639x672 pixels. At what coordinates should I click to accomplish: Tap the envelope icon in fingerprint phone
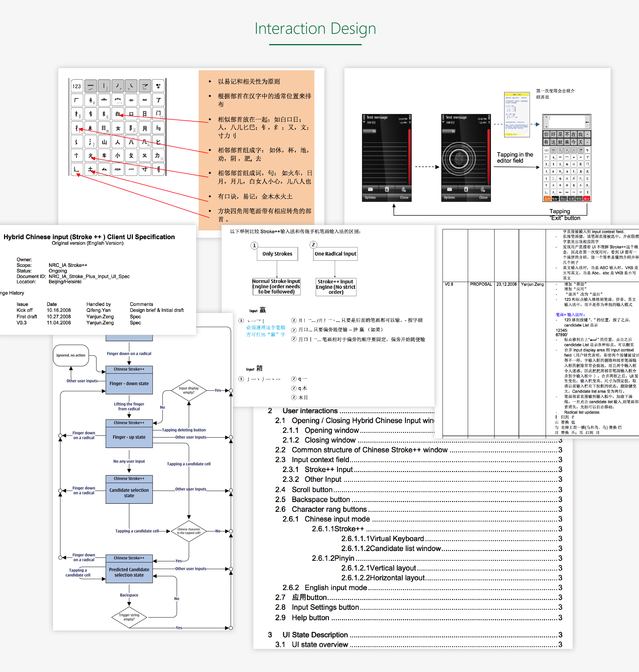click(449, 189)
